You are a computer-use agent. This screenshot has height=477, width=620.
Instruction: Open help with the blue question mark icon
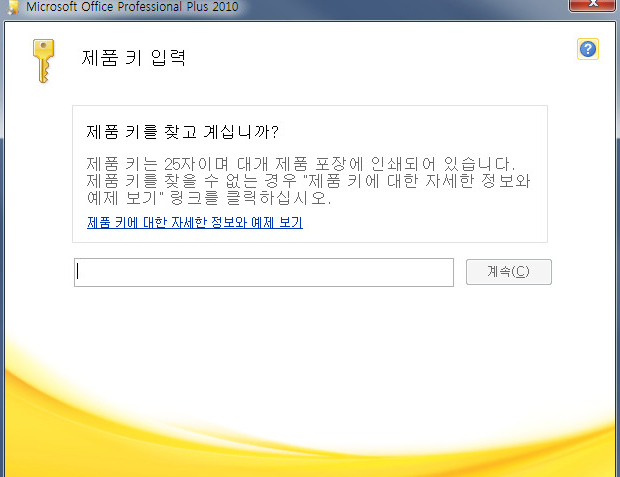pyautogui.click(x=588, y=49)
